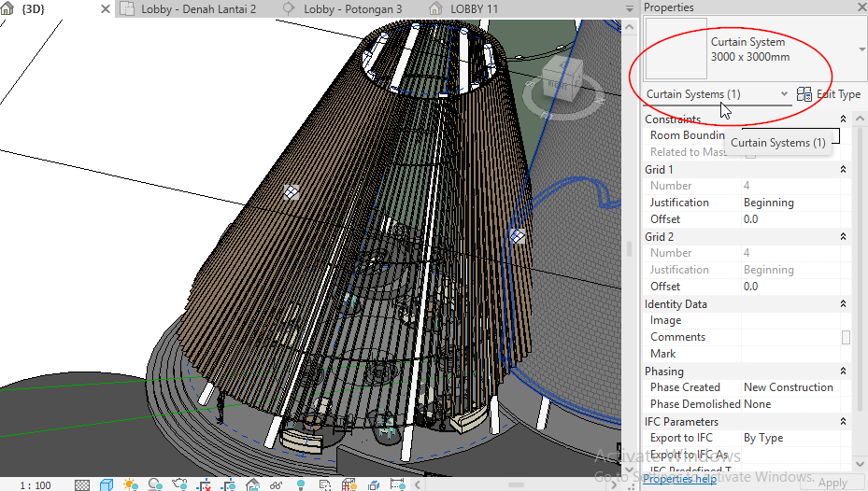Click Show Crop Region icon

pos(228,484)
